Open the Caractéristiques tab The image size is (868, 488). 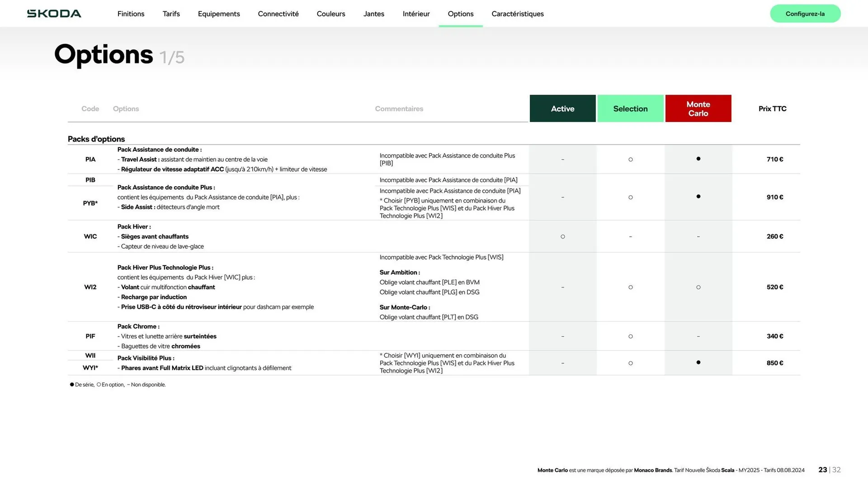(517, 14)
